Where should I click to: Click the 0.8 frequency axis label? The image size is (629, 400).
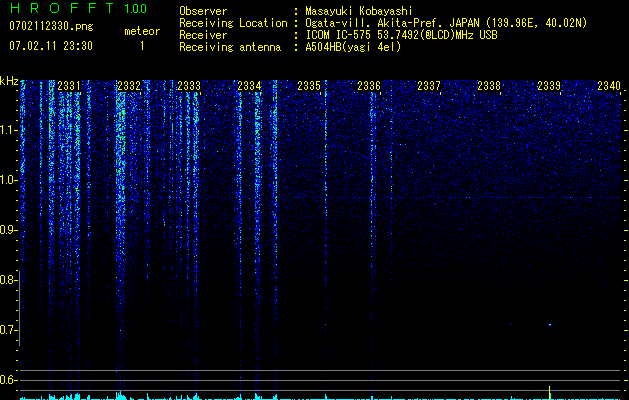click(8, 280)
